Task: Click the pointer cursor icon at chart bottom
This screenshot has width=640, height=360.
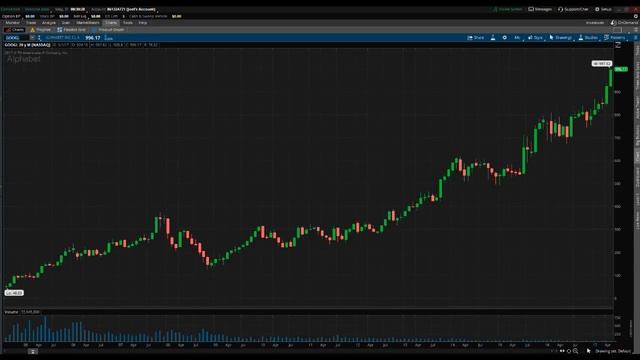Action: 589,351
